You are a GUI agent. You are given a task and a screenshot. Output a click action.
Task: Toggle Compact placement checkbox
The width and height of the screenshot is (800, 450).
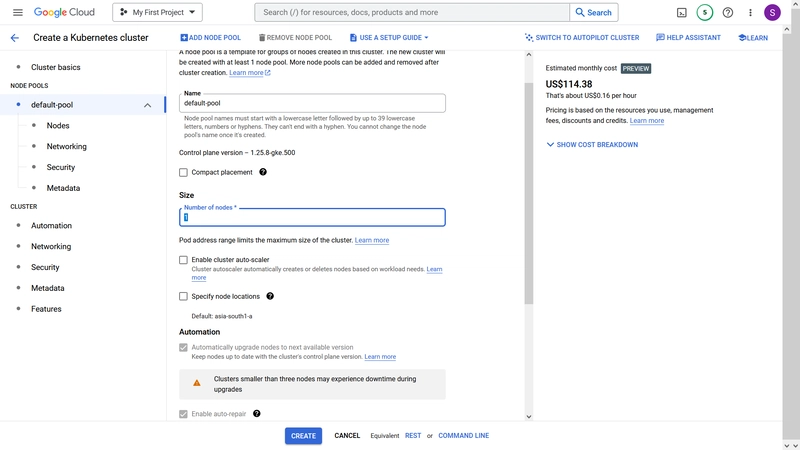click(x=183, y=172)
